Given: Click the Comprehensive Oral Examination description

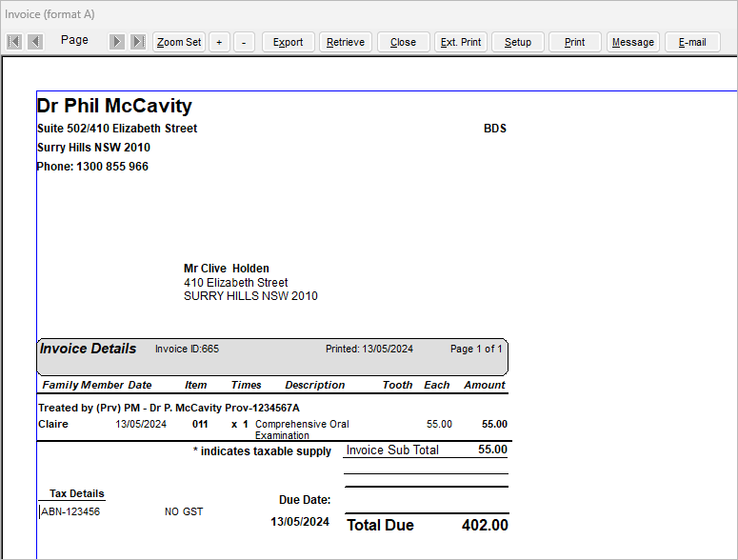Looking at the screenshot, I should point(302,430).
